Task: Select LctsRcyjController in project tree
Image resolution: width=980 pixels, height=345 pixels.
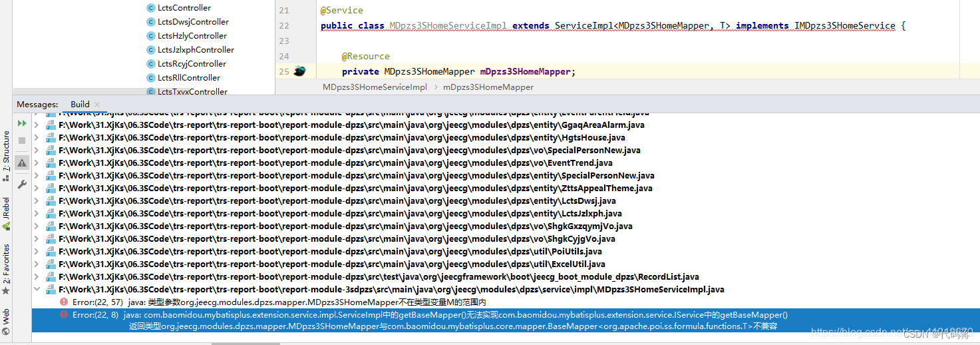Action: (192, 64)
